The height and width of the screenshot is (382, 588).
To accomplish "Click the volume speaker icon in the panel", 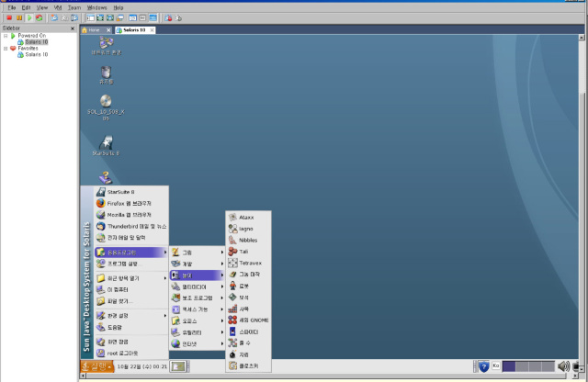I will click(563, 366).
